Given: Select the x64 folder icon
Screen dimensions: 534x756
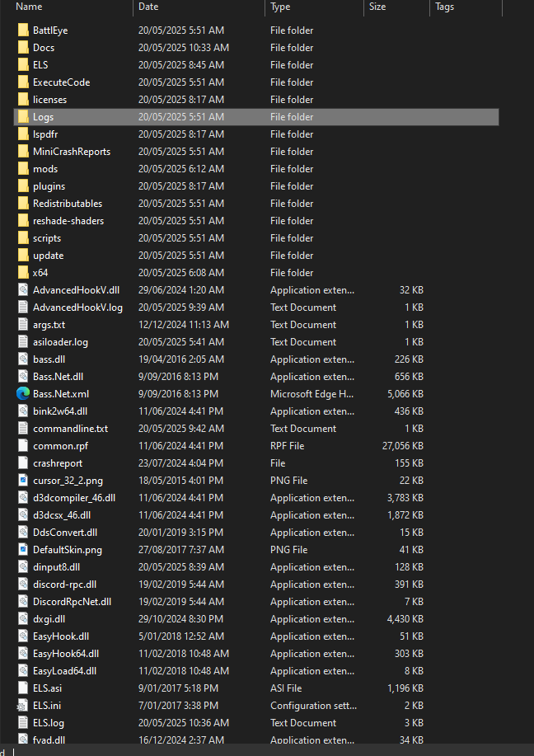Looking at the screenshot, I should tap(23, 274).
